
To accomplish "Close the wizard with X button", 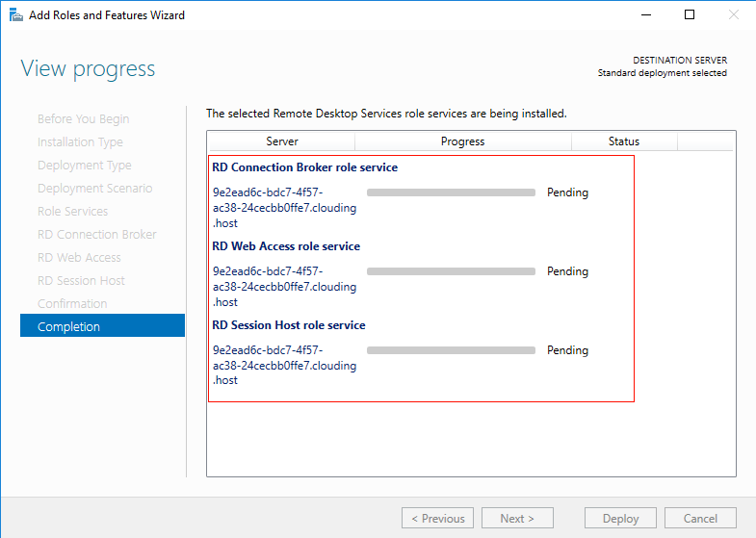I will click(733, 15).
